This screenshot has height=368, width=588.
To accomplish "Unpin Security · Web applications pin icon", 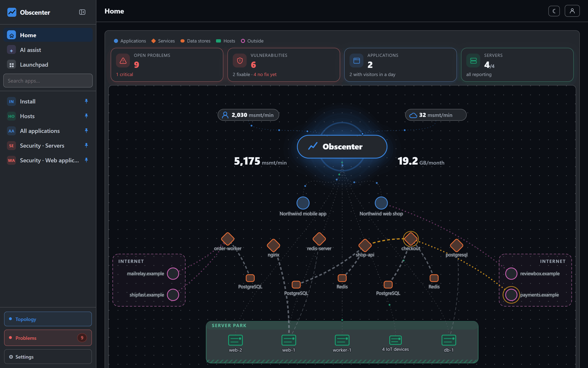I will (86, 160).
